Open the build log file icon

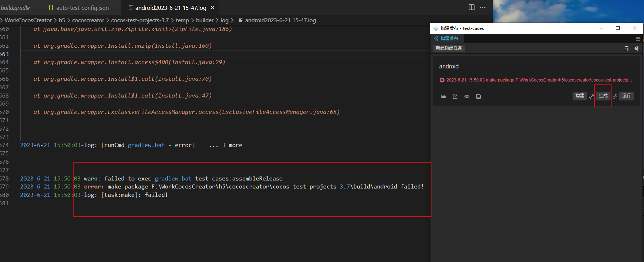click(x=479, y=96)
